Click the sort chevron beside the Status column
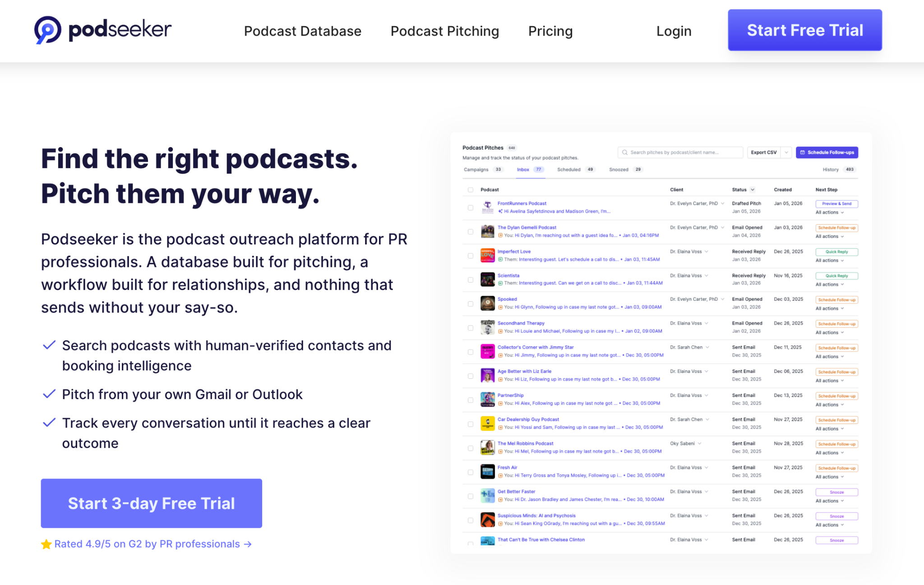Screen dimensions: 924x585 coord(752,189)
